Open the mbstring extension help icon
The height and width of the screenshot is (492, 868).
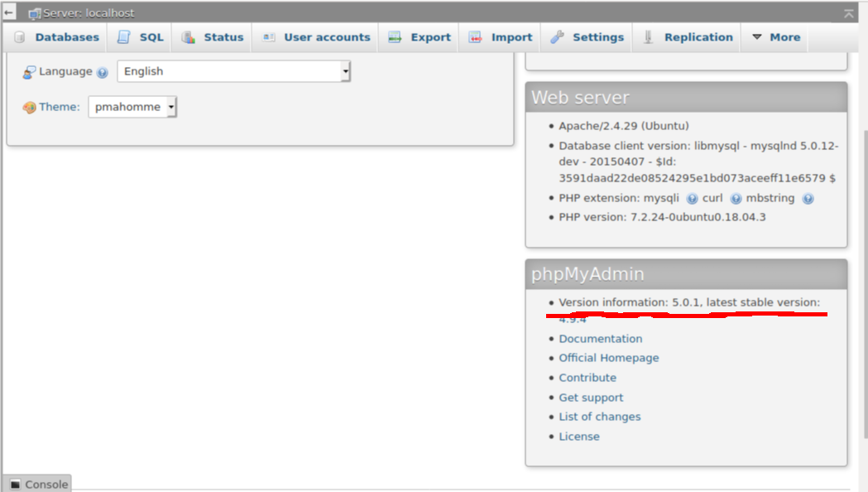[x=808, y=199]
